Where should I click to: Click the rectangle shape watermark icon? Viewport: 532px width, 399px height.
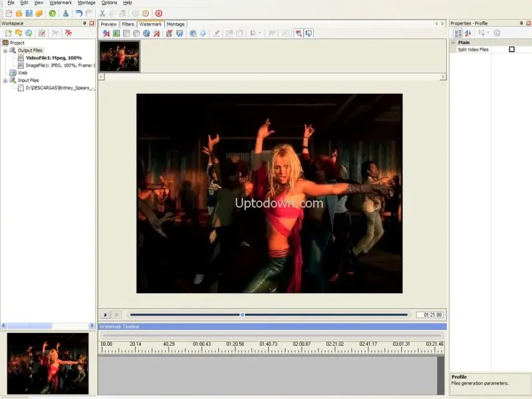(x=126, y=33)
